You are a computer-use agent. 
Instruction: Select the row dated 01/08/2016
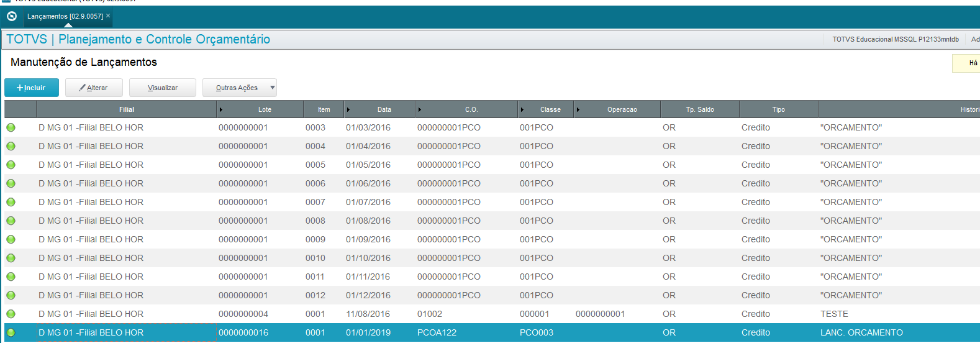tap(492, 221)
